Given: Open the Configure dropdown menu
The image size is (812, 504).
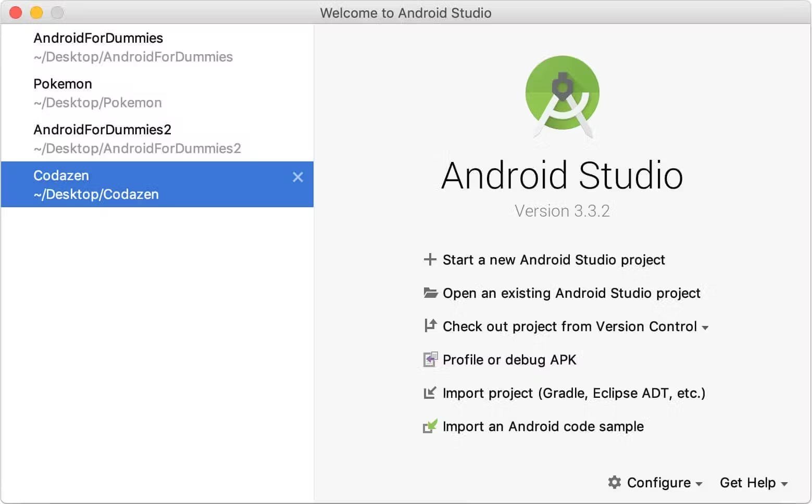Looking at the screenshot, I should 665,483.
